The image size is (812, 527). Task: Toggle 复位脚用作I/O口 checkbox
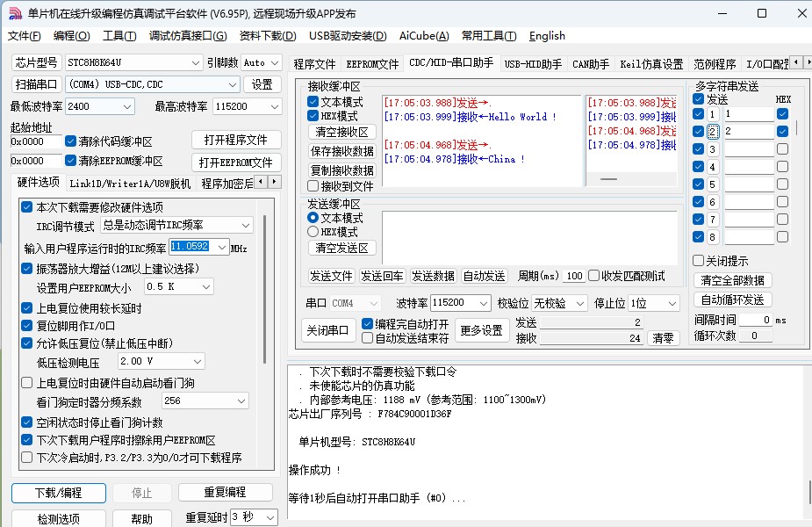coord(27,326)
